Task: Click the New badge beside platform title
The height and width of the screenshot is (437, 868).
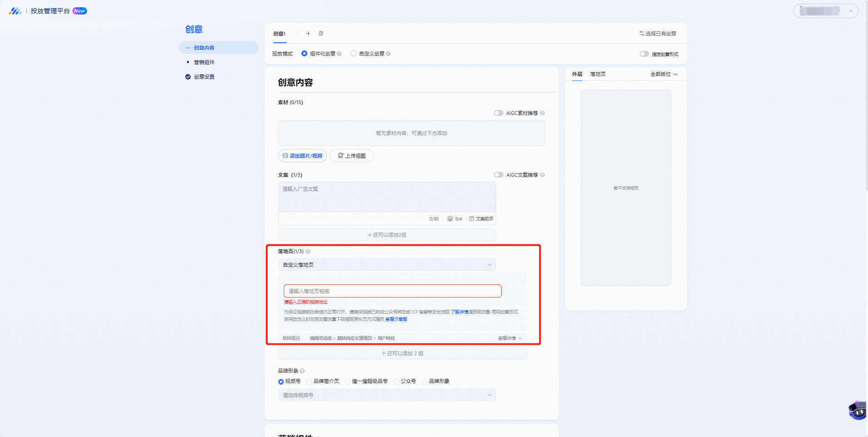Action: [79, 11]
